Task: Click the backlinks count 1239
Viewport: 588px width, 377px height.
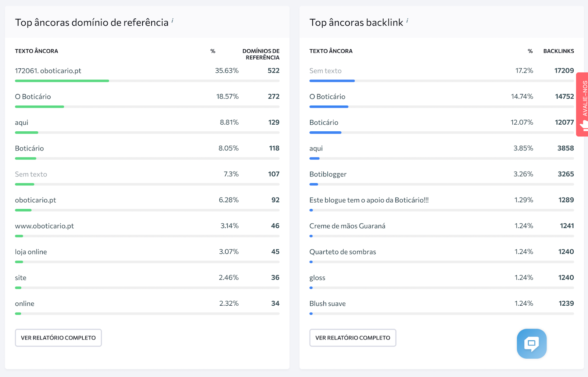Action: coord(566,303)
